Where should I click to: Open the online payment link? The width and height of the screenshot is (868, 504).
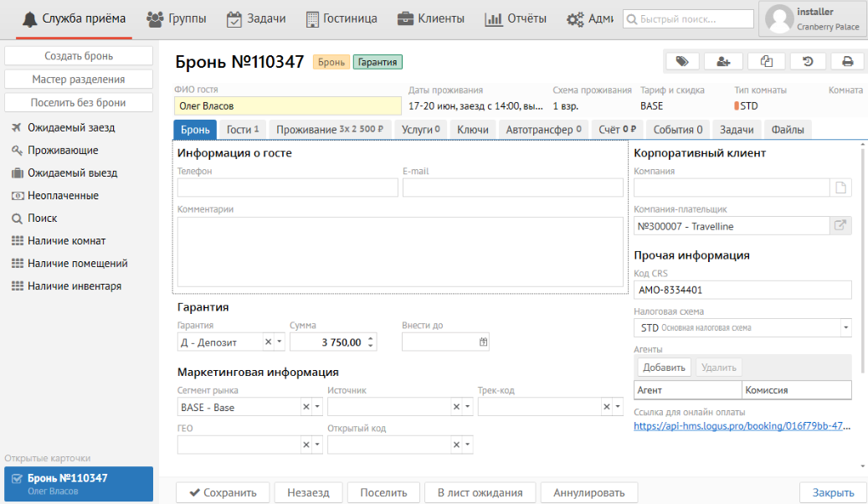[x=742, y=426]
